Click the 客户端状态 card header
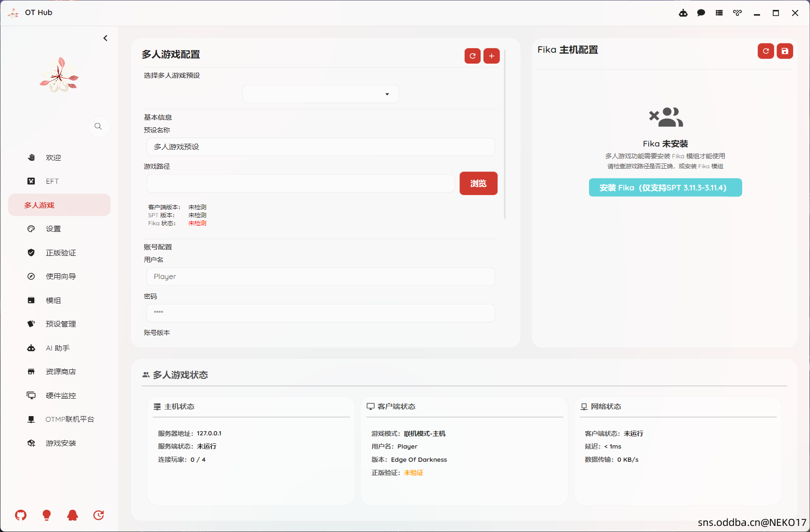The image size is (810, 532). (x=391, y=407)
